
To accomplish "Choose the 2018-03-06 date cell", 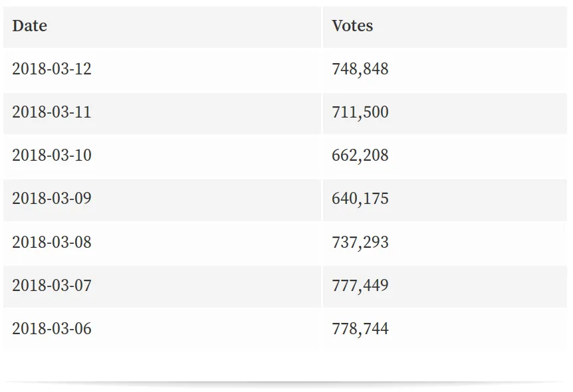I will 52,329.
